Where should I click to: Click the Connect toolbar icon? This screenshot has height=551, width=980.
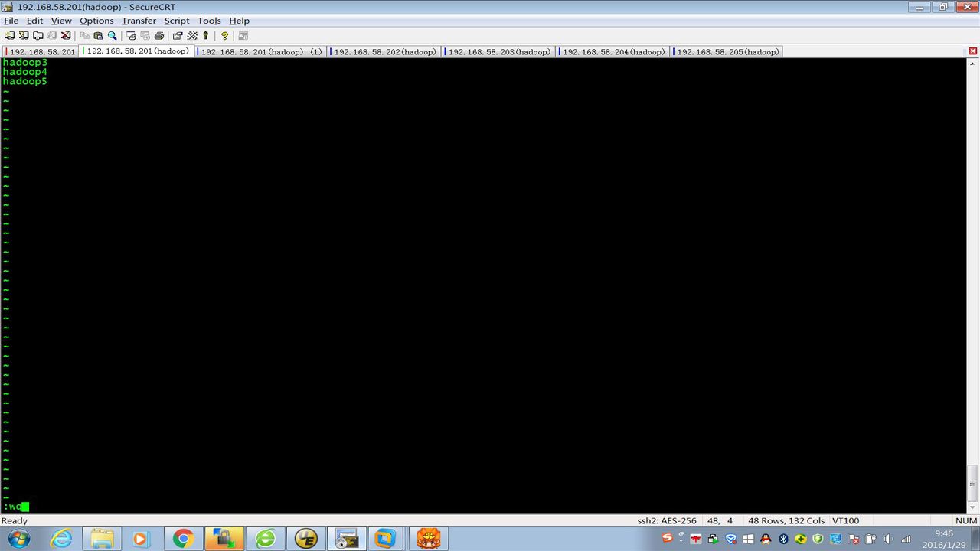point(10,36)
